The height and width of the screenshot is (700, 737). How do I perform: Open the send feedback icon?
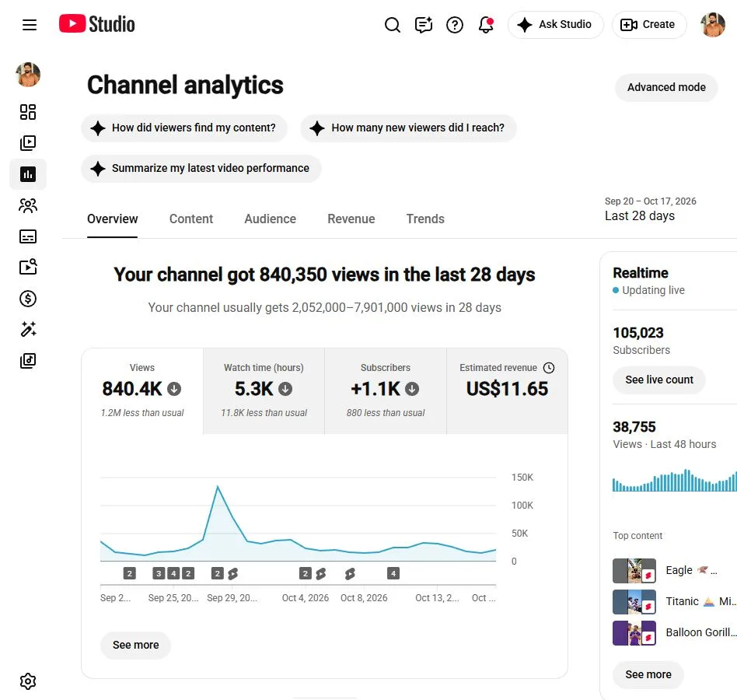[x=424, y=24]
